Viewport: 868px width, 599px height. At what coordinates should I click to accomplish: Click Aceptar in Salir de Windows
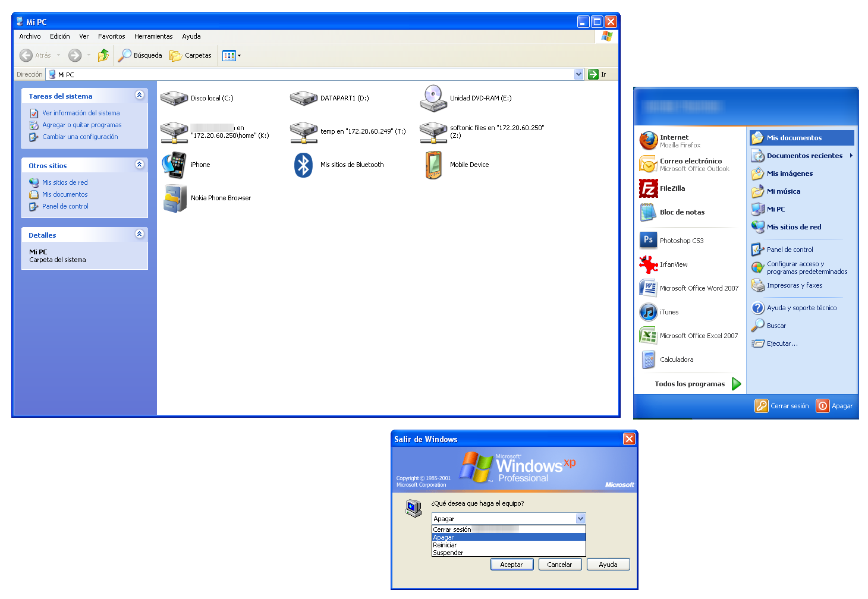(511, 565)
